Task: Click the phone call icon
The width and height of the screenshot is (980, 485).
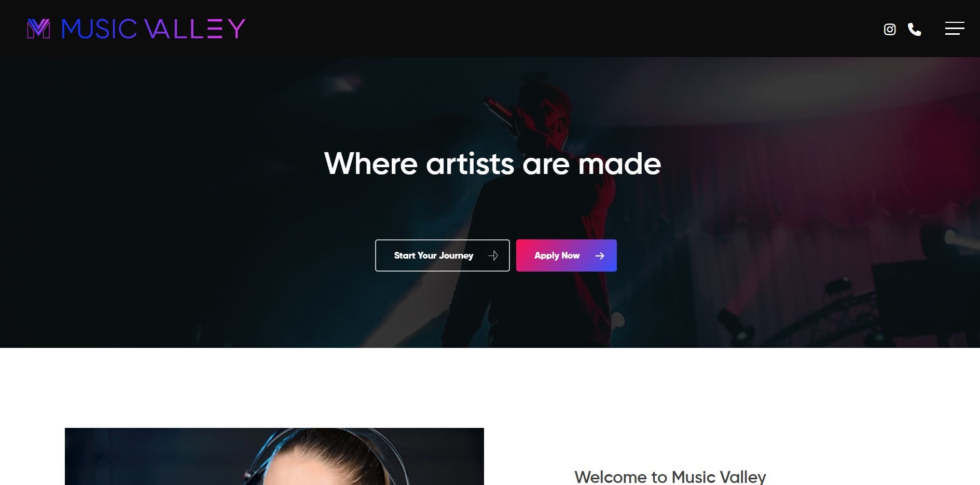Action: (x=914, y=29)
